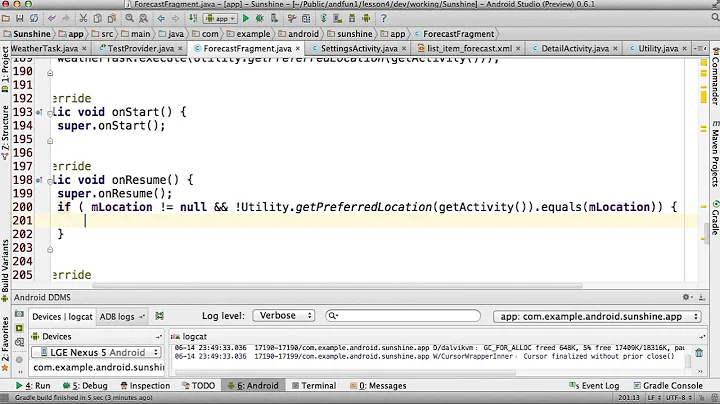Open the app run configuration dropdown

click(220, 18)
